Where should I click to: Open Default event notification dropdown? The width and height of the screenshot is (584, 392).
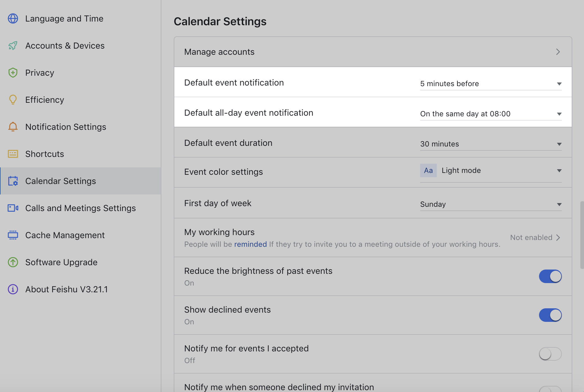(491, 84)
